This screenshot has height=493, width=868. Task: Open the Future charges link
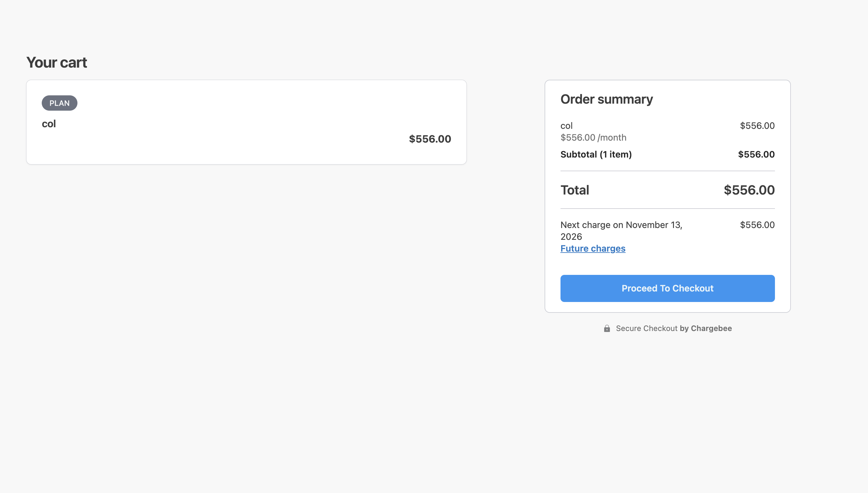tap(593, 248)
